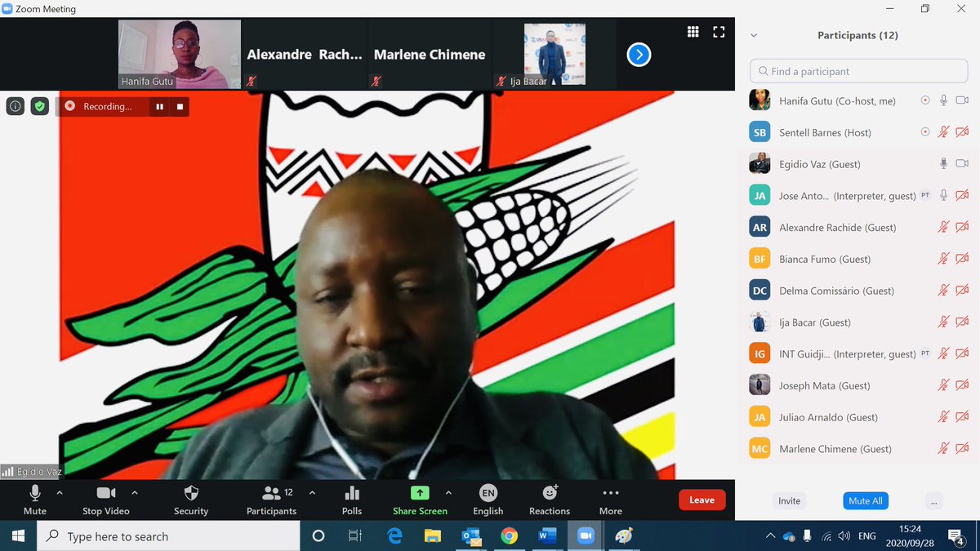
Task: Click PT language badge beside Jose Anto...
Action: pos(925,195)
